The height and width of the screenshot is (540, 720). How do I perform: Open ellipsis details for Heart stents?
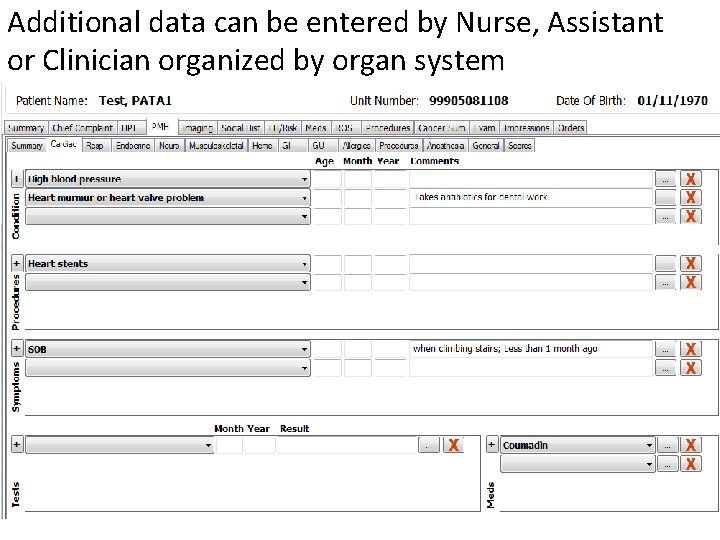click(x=665, y=264)
